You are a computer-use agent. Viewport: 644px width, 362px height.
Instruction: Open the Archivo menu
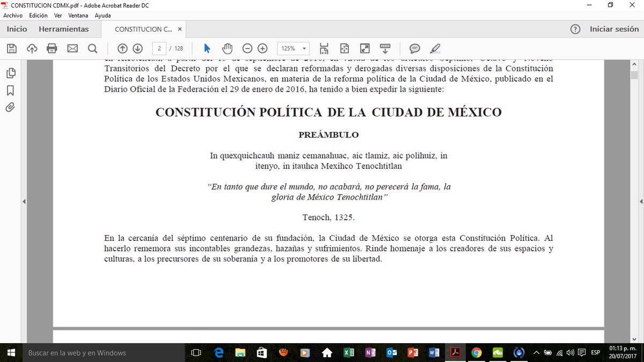[x=13, y=16]
